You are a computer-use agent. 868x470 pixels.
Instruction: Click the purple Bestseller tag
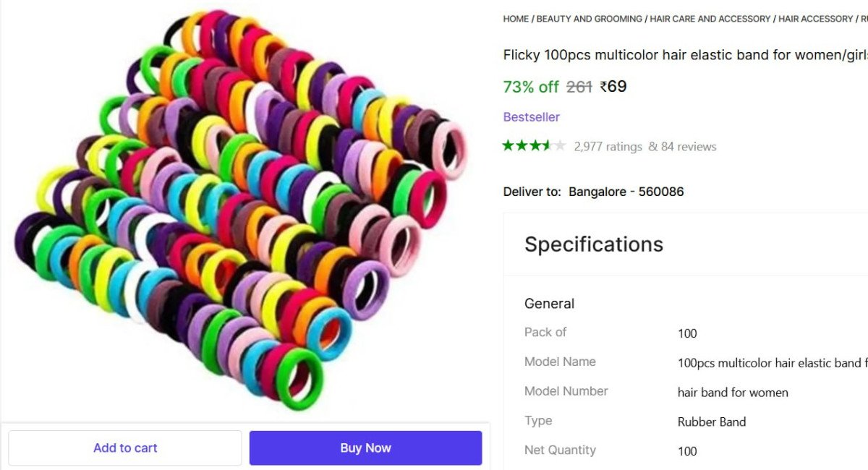tap(531, 117)
